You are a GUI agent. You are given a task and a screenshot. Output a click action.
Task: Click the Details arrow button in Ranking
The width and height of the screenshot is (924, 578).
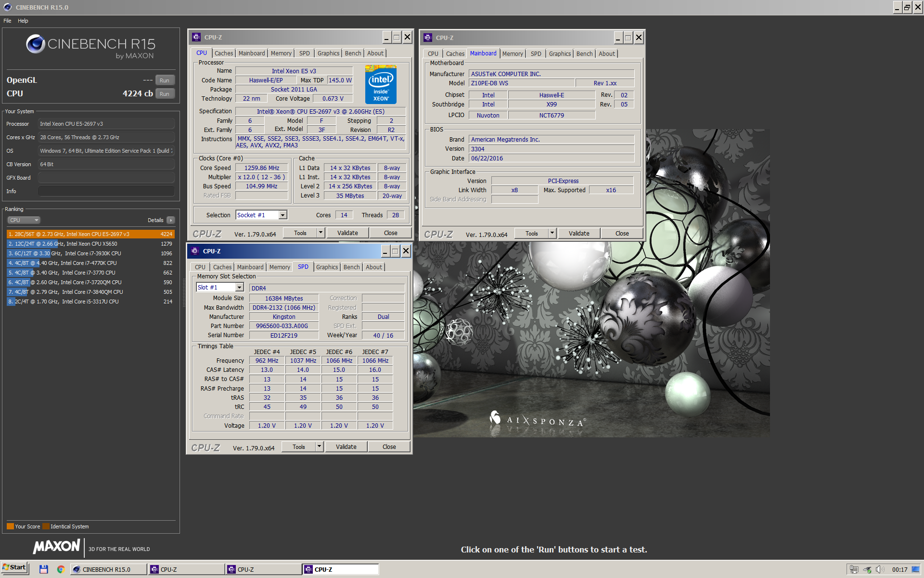pyautogui.click(x=171, y=220)
